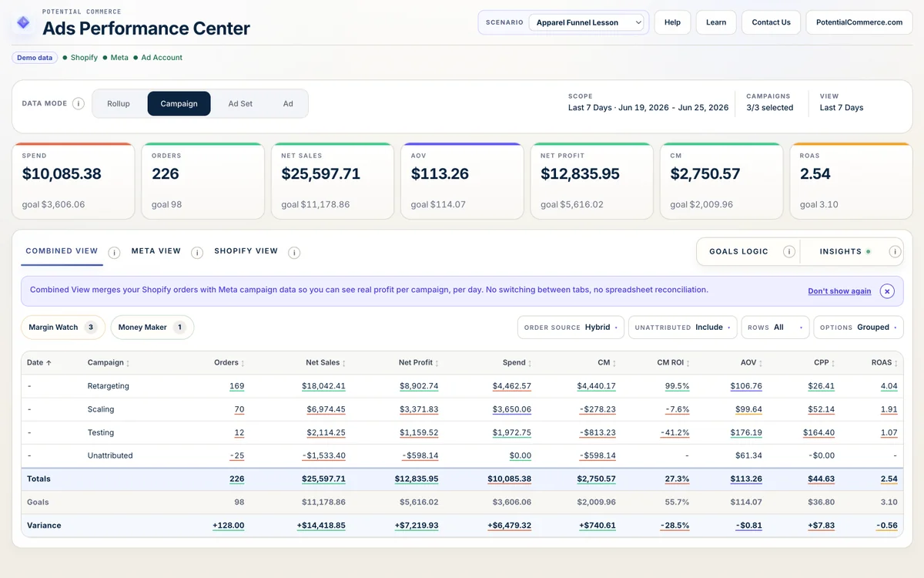Show info for Shopify View tab
Viewport: 924px width, 578px height.
point(294,252)
